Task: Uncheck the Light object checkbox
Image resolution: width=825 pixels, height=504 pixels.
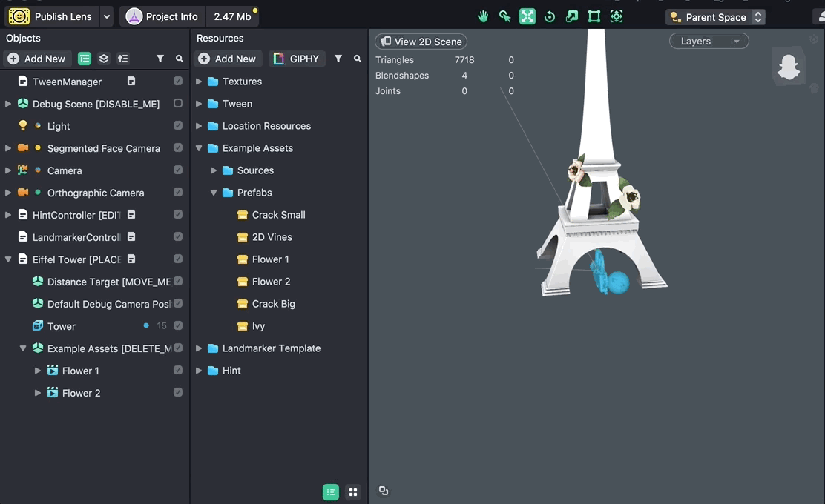Action: click(178, 126)
